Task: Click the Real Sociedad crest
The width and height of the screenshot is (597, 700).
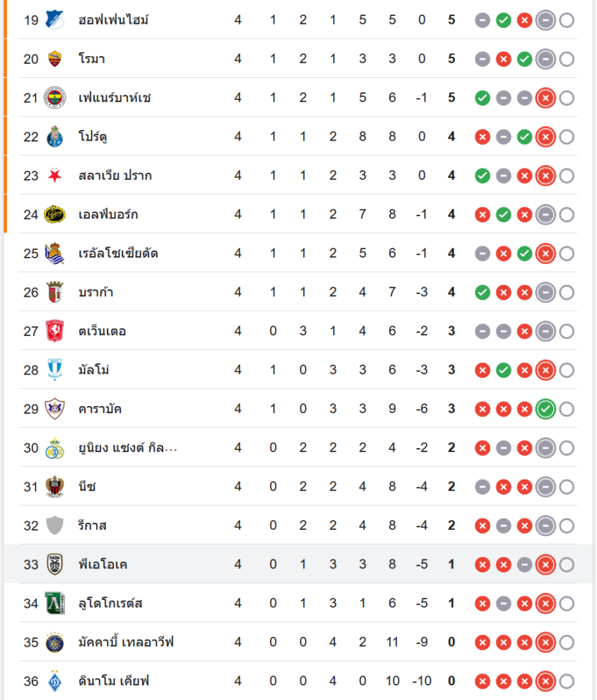Action: 55,253
